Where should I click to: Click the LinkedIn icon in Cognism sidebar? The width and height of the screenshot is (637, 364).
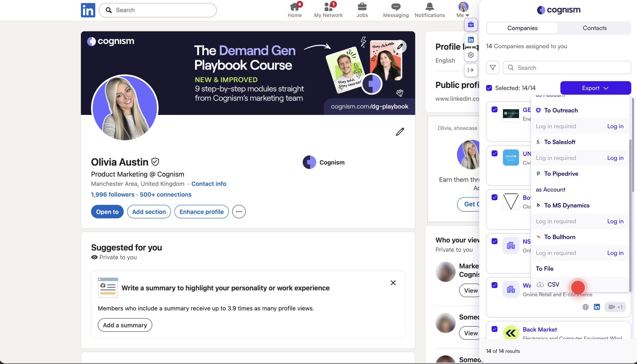471,40
